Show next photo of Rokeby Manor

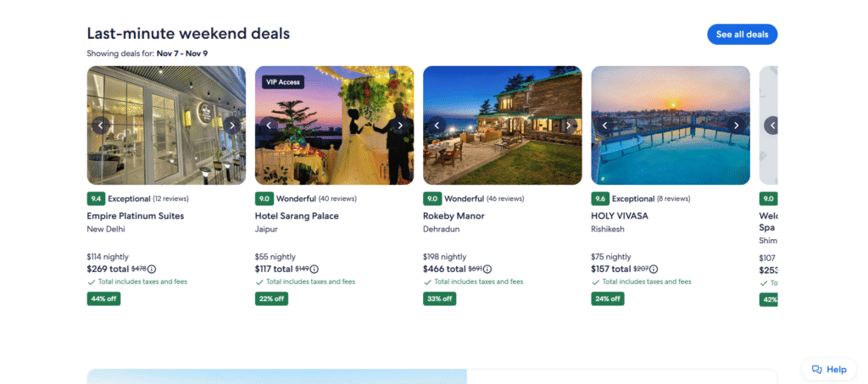pos(568,125)
